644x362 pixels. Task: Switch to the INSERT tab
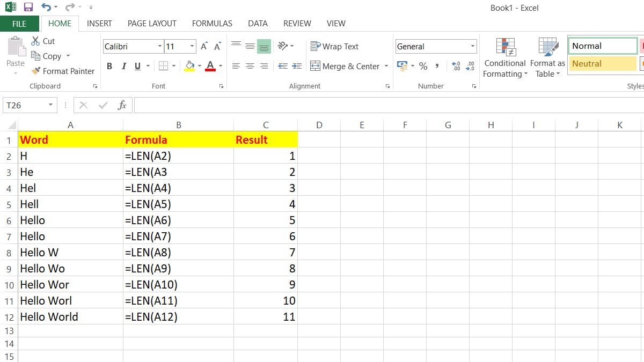pos(99,24)
